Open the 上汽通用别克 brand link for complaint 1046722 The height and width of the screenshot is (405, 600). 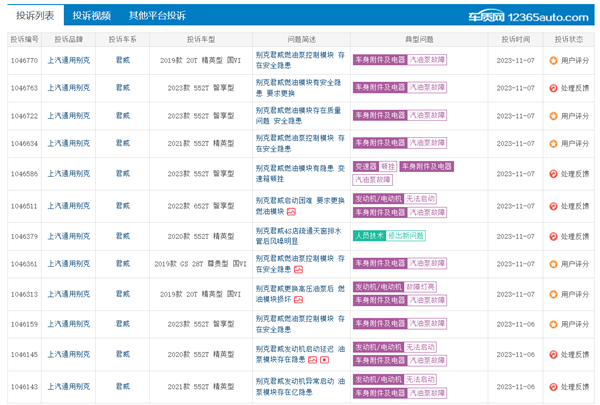[x=68, y=116]
